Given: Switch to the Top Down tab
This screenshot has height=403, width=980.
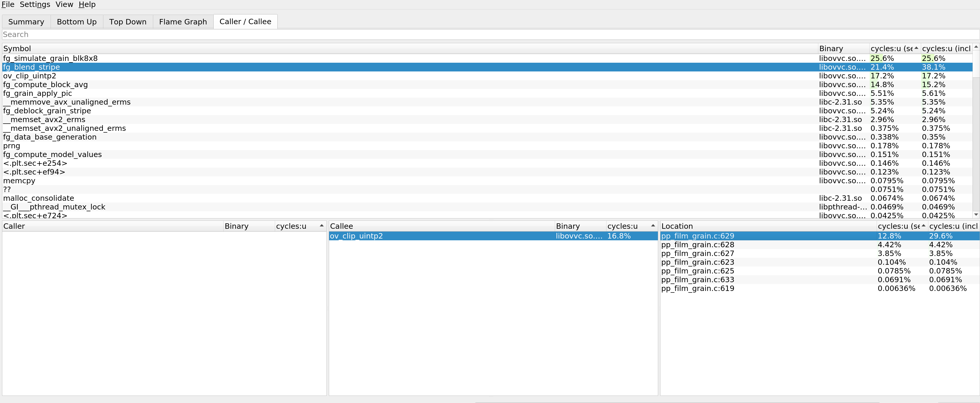Looking at the screenshot, I should (x=128, y=22).
